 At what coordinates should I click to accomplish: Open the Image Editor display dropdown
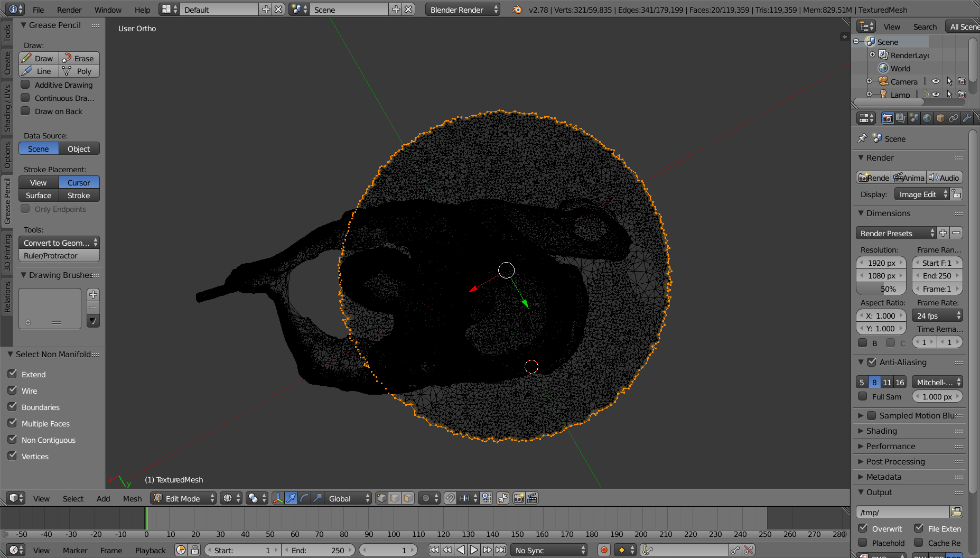(922, 194)
